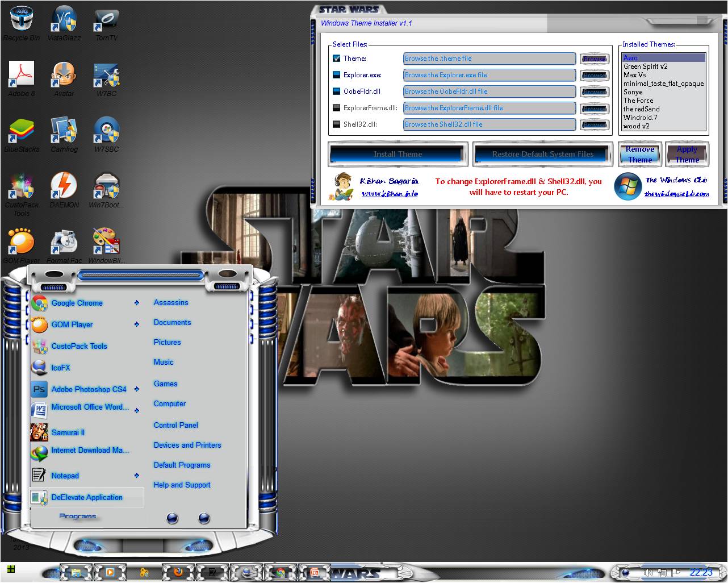Image resolution: width=728 pixels, height=583 pixels.
Task: Expand the Google Chrome submenu arrow
Action: pyautogui.click(x=136, y=303)
